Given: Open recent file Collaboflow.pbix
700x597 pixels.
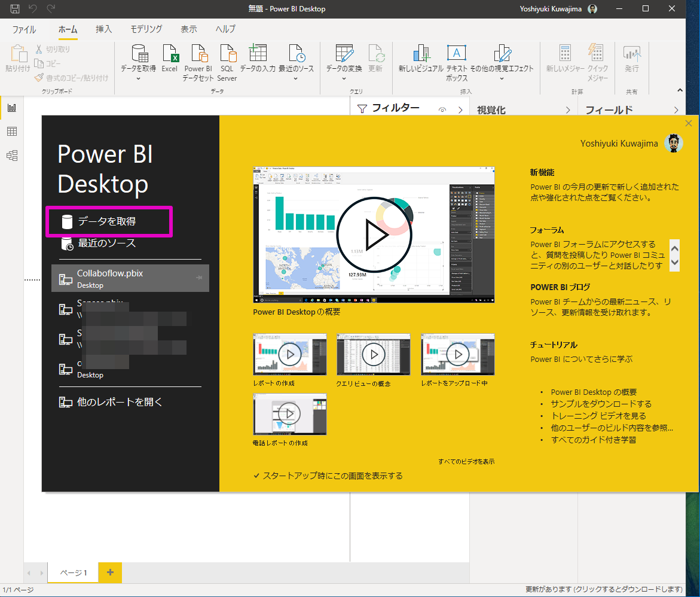Looking at the screenshot, I should coord(130,278).
